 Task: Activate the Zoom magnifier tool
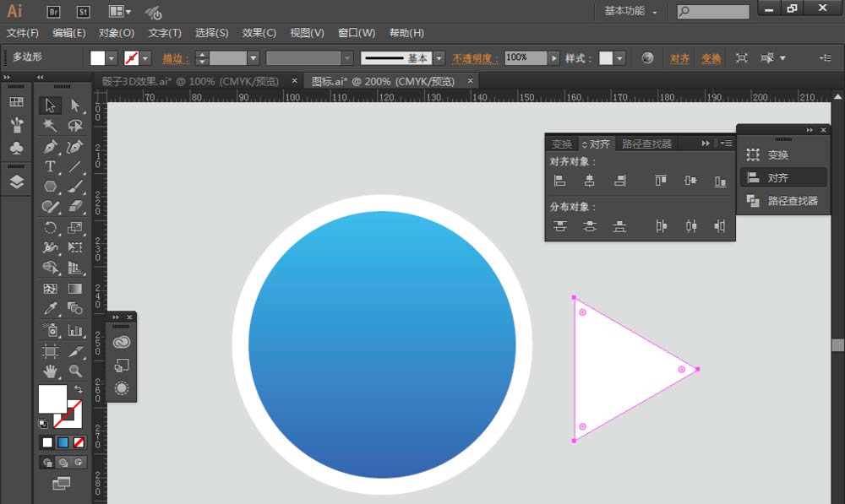75,371
